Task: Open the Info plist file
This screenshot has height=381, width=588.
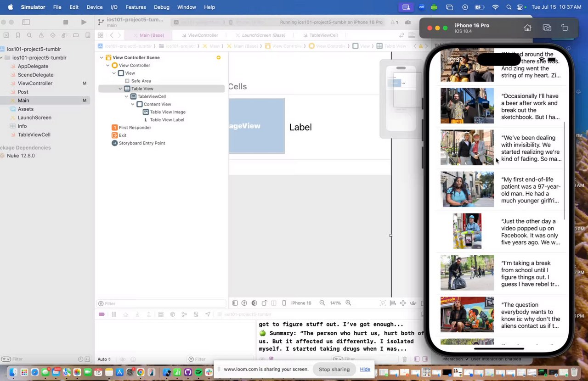Action: 22,126
